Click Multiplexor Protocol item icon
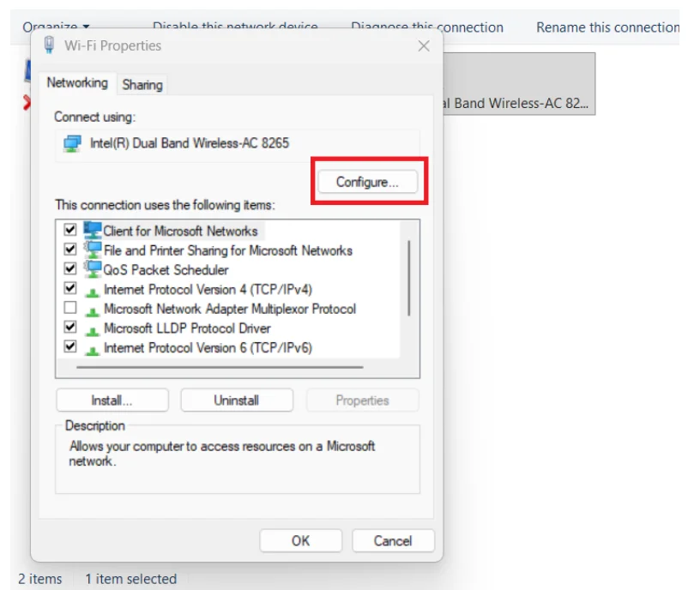The width and height of the screenshot is (700, 590). [92, 312]
